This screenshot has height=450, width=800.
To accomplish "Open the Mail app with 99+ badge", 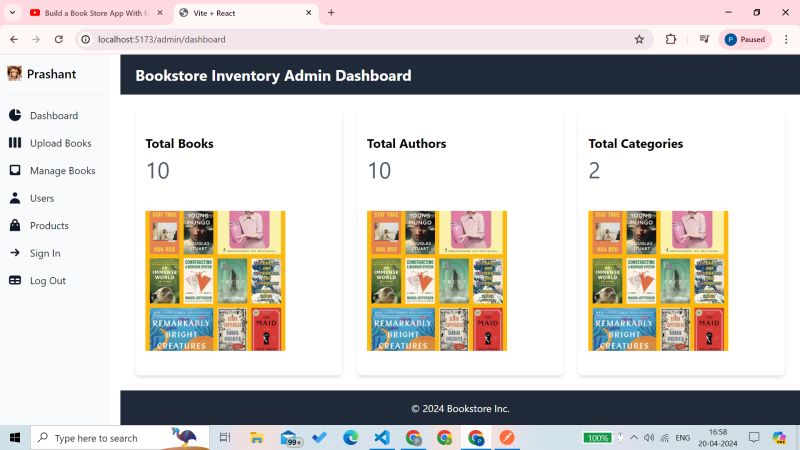I will (x=290, y=438).
